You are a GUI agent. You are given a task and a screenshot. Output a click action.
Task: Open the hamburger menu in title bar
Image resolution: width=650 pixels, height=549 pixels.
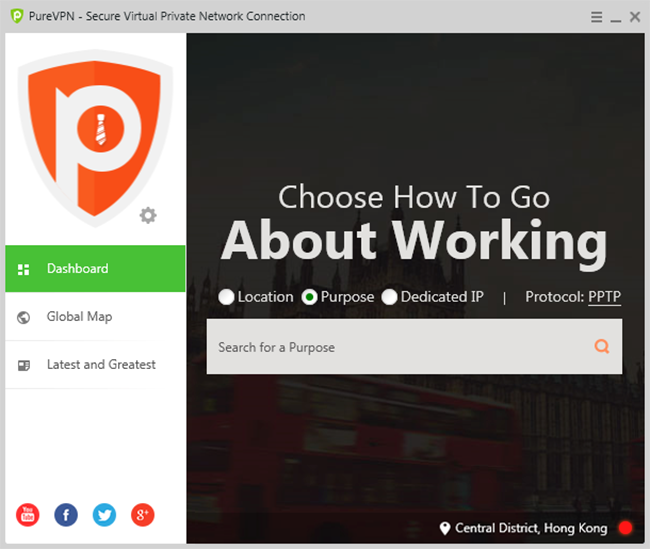[x=596, y=17]
